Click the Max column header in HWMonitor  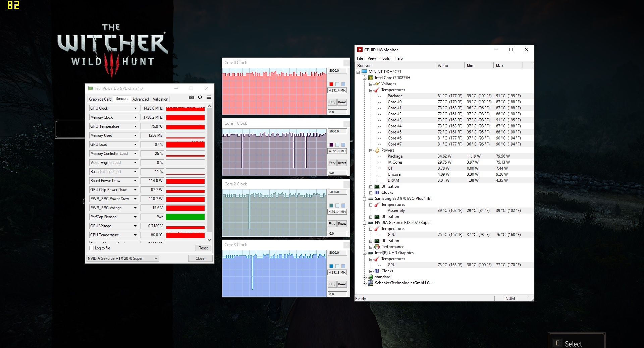coord(508,66)
